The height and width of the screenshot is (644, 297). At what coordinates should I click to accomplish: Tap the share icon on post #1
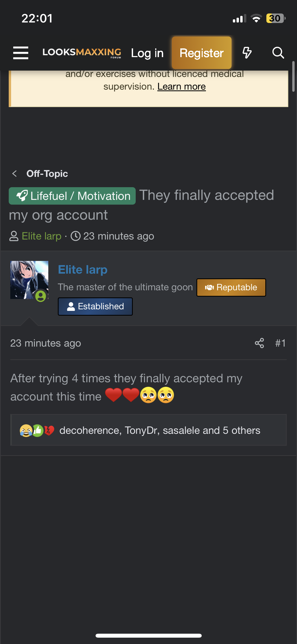259,343
